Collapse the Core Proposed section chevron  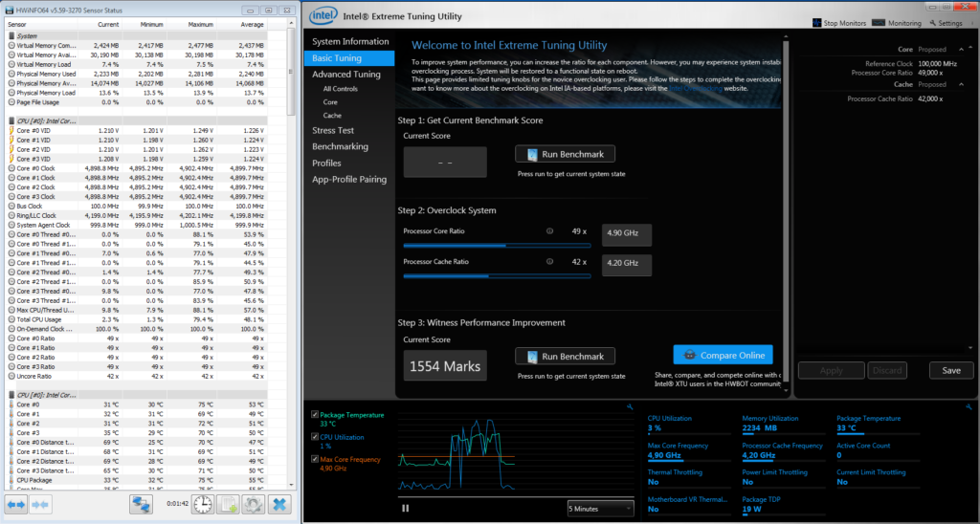pos(960,50)
